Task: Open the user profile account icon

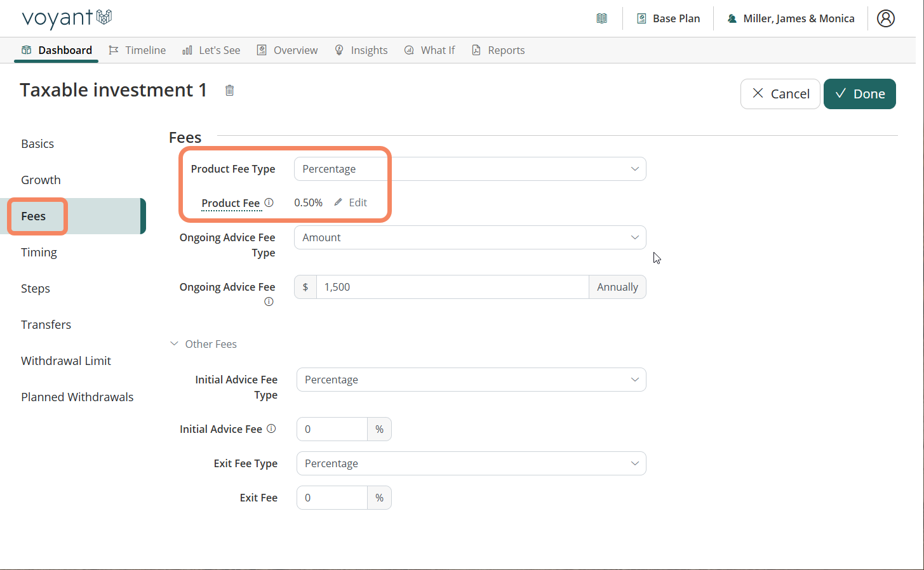Action: tap(885, 18)
